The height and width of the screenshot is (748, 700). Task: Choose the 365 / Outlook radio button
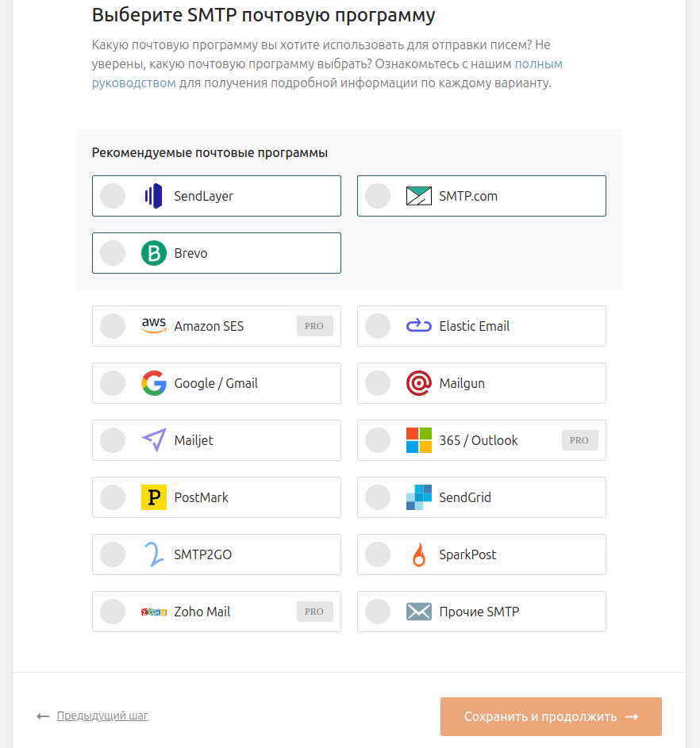[x=378, y=440]
